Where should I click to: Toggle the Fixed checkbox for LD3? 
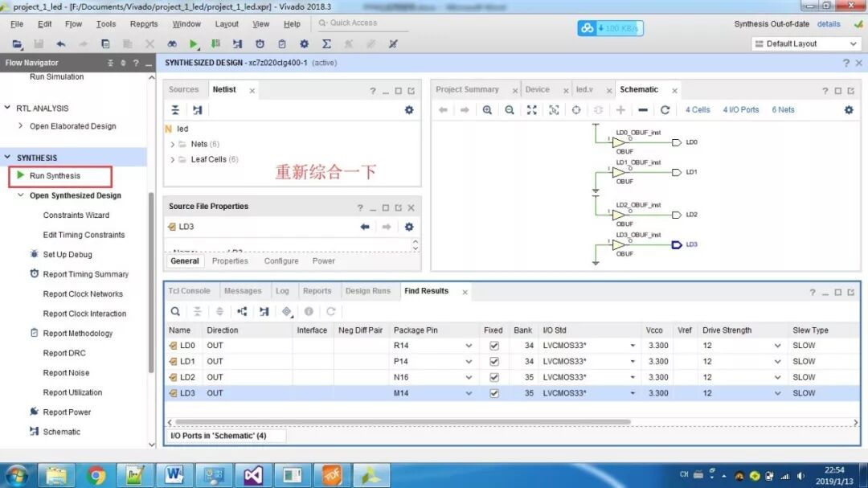point(493,393)
